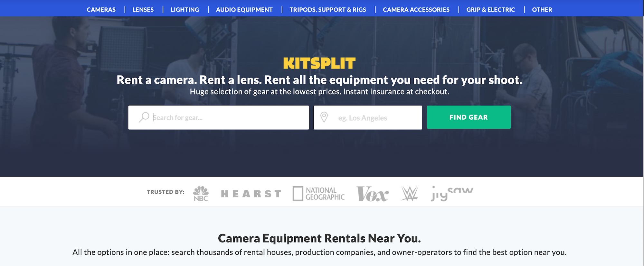644x266 pixels.
Task: Click the Vox logo
Action: (373, 194)
